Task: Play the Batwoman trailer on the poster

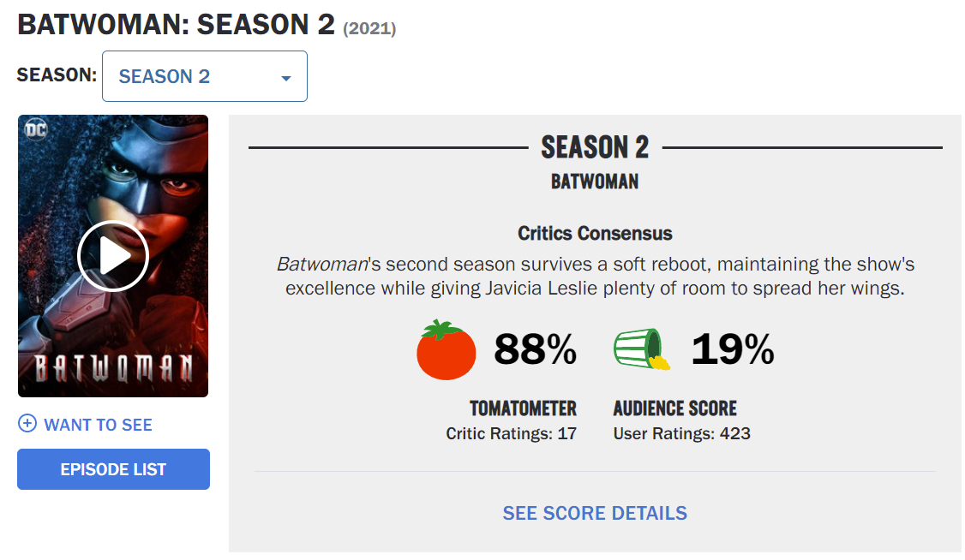Action: (x=113, y=256)
